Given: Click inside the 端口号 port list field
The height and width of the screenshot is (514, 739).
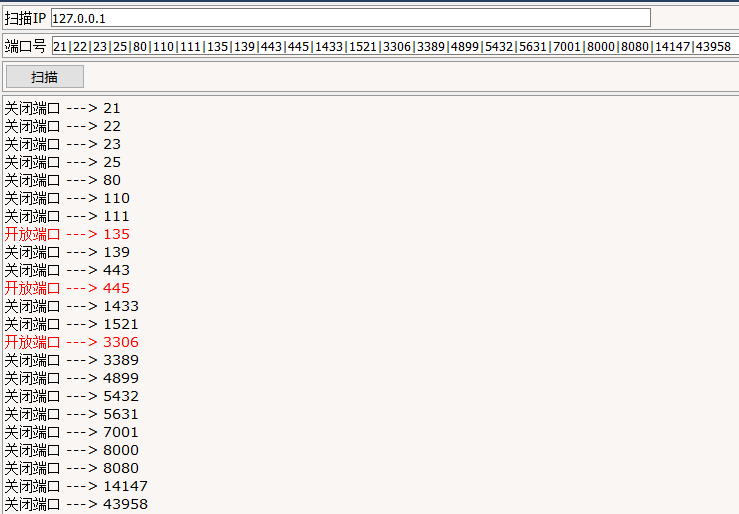Looking at the screenshot, I should pyautogui.click(x=394, y=46).
